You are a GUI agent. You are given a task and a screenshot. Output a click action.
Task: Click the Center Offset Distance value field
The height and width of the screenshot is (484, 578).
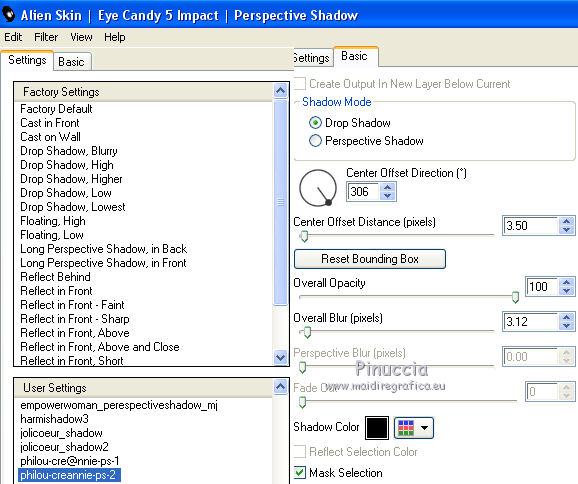(x=530, y=225)
